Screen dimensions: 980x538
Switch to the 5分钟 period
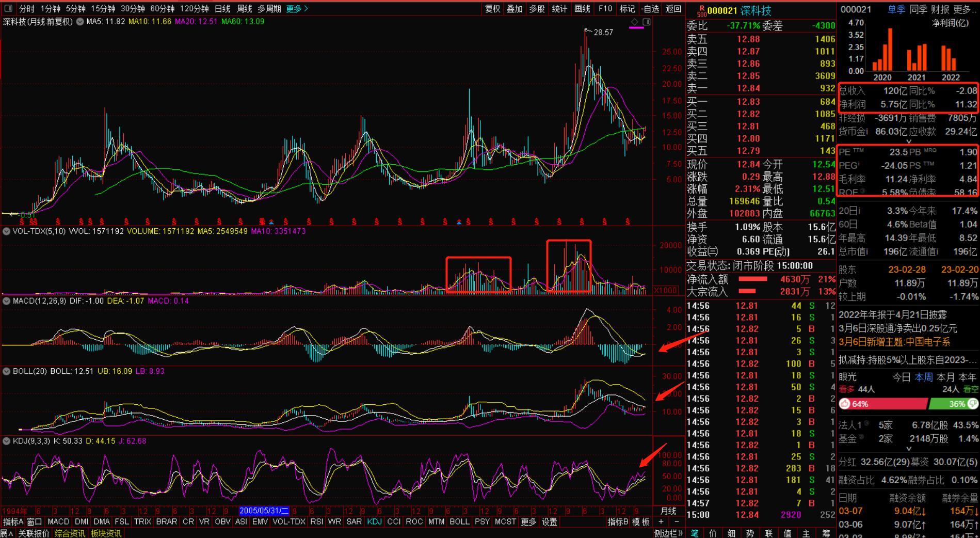(75, 9)
